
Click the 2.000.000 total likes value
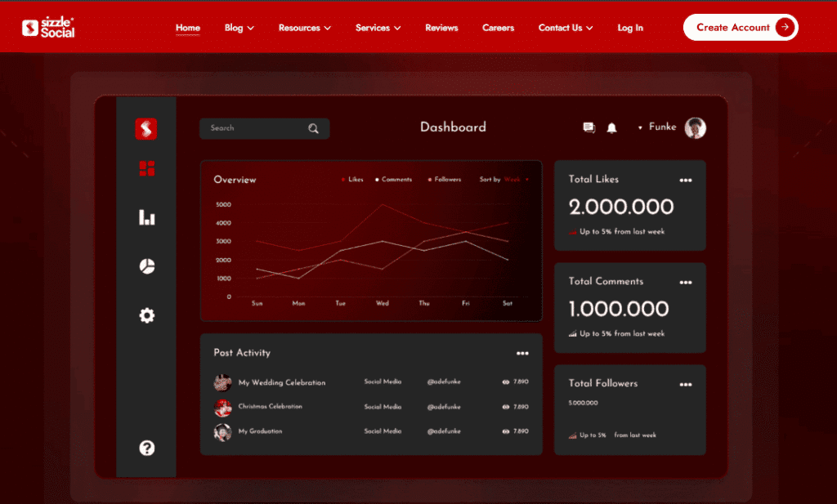621,207
